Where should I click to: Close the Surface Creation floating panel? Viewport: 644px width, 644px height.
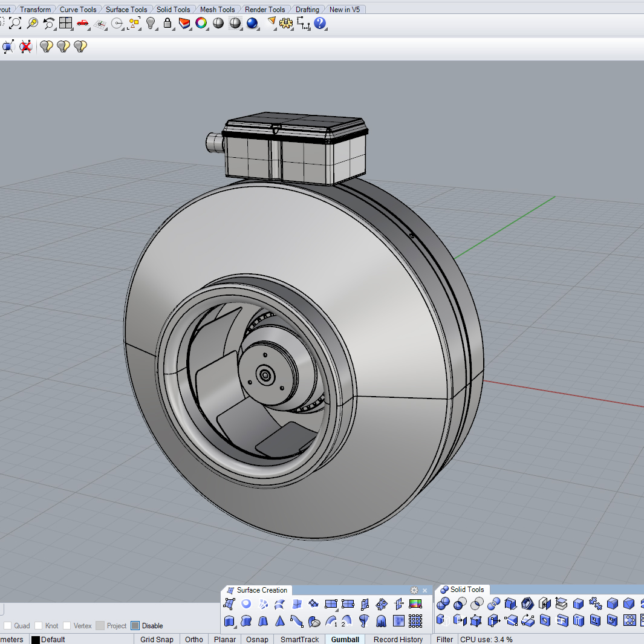click(x=424, y=590)
